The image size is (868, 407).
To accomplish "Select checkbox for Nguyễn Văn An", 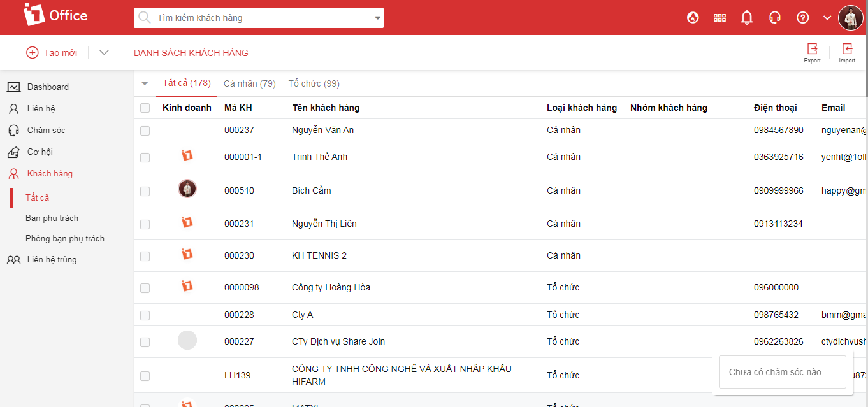I will (x=145, y=131).
